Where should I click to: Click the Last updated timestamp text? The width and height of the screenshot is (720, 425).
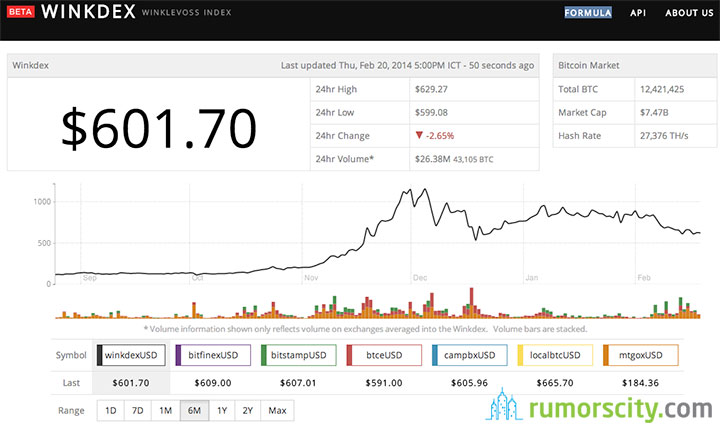(x=407, y=65)
